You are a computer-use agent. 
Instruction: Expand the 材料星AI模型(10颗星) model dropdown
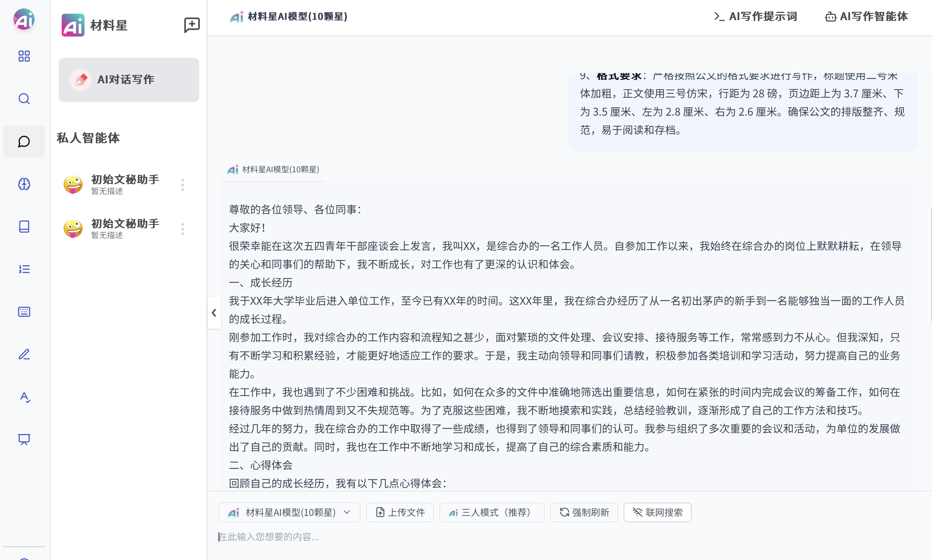pyautogui.click(x=289, y=512)
